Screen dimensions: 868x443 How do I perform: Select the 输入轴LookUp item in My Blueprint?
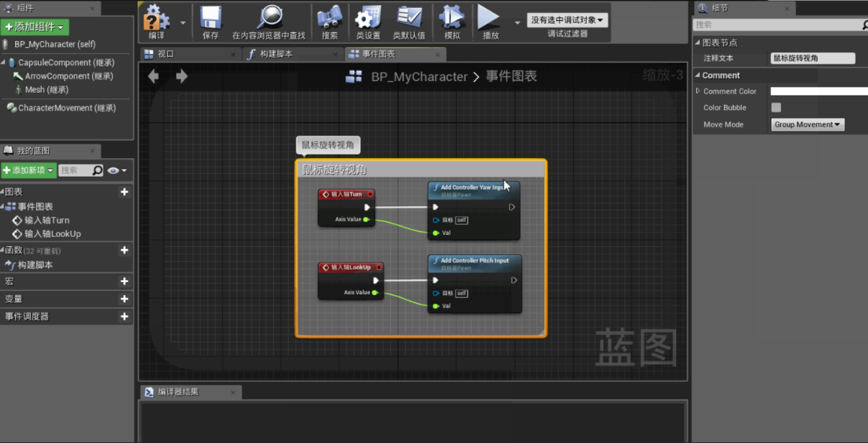(52, 234)
